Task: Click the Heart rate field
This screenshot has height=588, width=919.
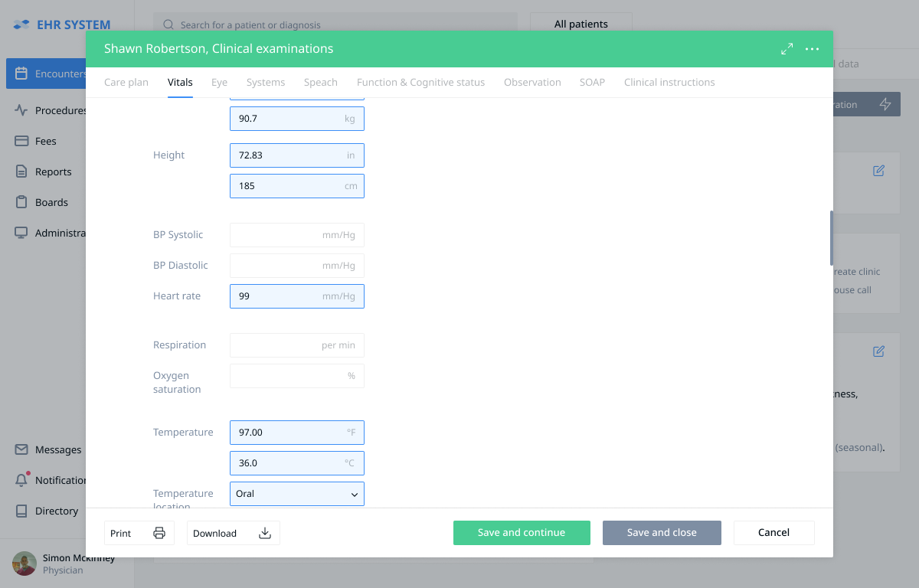Action: coord(297,296)
